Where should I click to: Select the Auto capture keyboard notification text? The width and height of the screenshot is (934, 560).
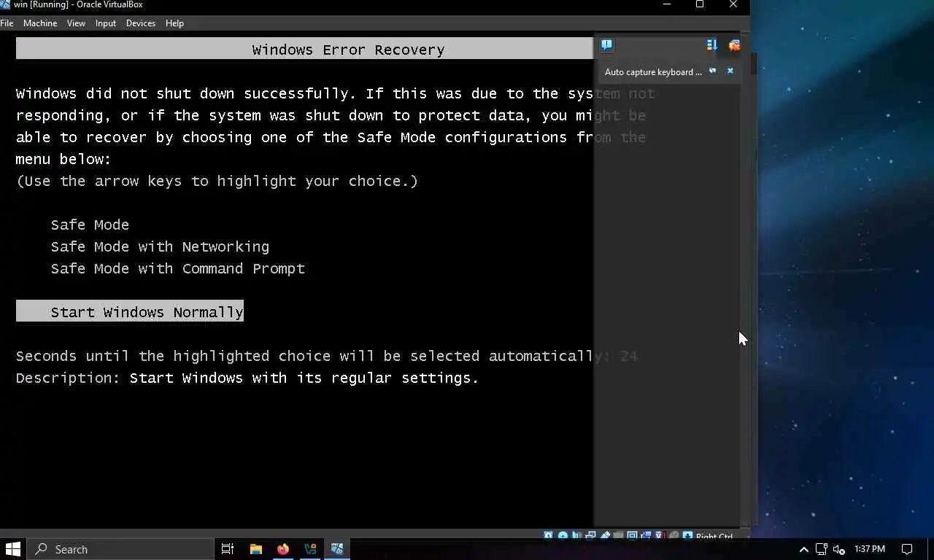653,72
